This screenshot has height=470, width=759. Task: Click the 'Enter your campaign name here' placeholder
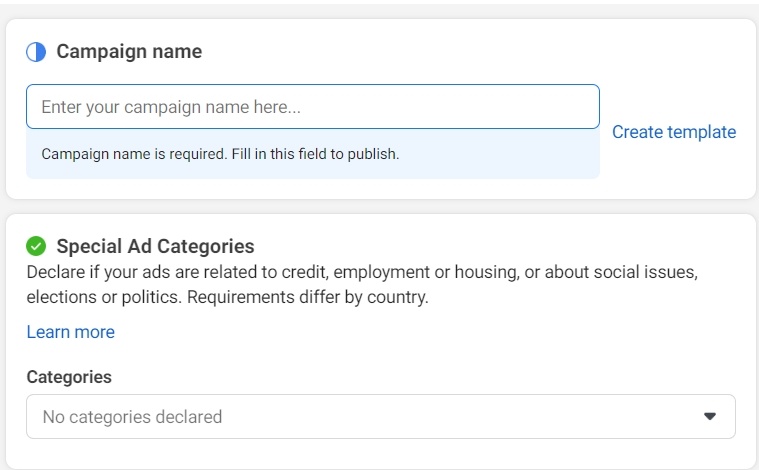point(171,106)
